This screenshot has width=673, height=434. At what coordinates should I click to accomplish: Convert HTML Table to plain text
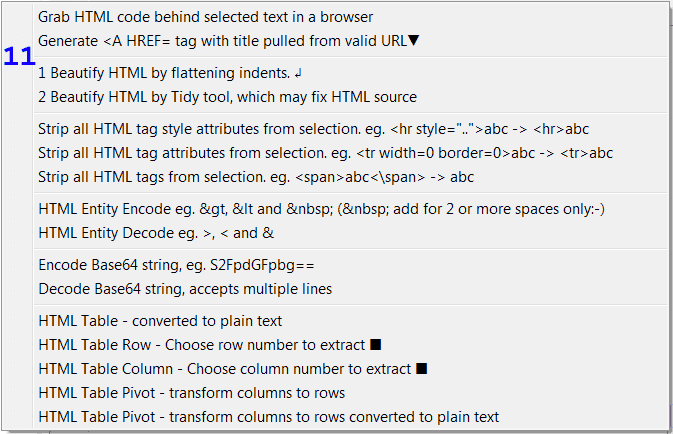click(x=160, y=321)
